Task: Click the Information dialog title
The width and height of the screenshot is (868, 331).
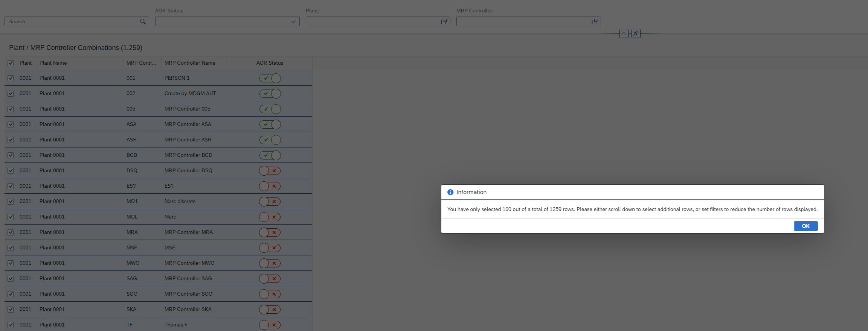Action: [471, 192]
